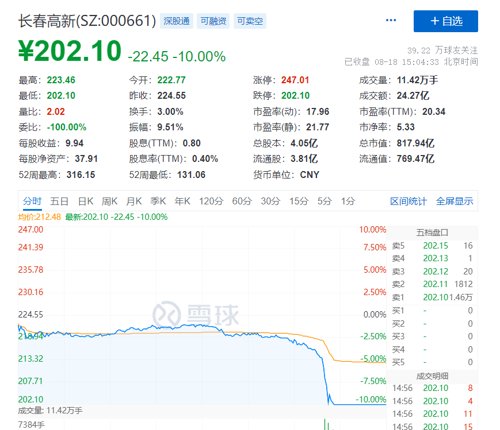Open the 月K candlestick tab
The width and height of the screenshot is (500, 430).
point(134,201)
